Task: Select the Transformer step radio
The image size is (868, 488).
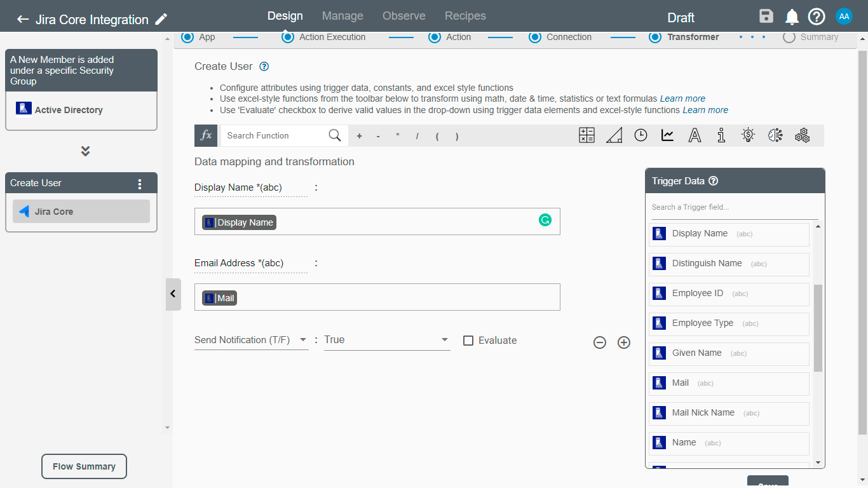Action: 655,37
